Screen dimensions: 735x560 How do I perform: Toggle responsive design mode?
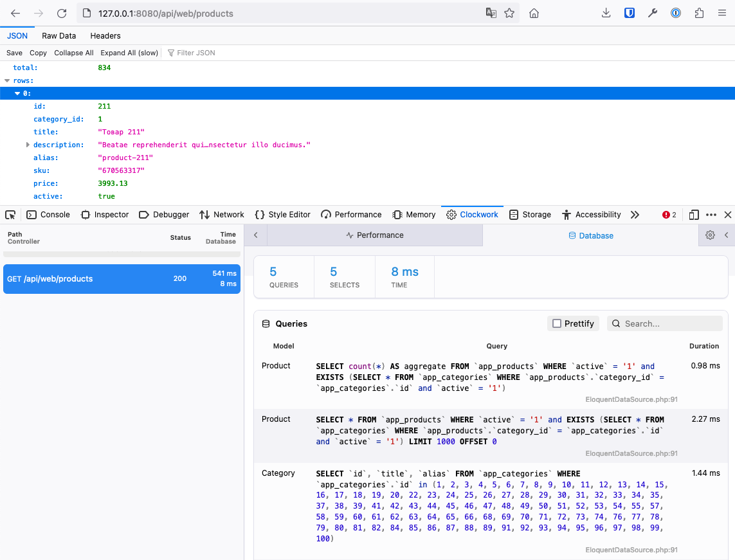[x=694, y=215]
